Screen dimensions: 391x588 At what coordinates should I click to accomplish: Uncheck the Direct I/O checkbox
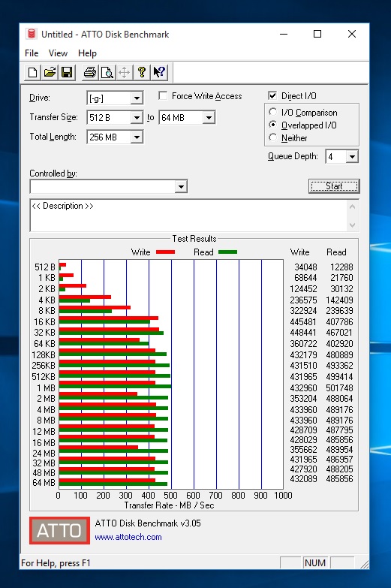click(x=272, y=96)
